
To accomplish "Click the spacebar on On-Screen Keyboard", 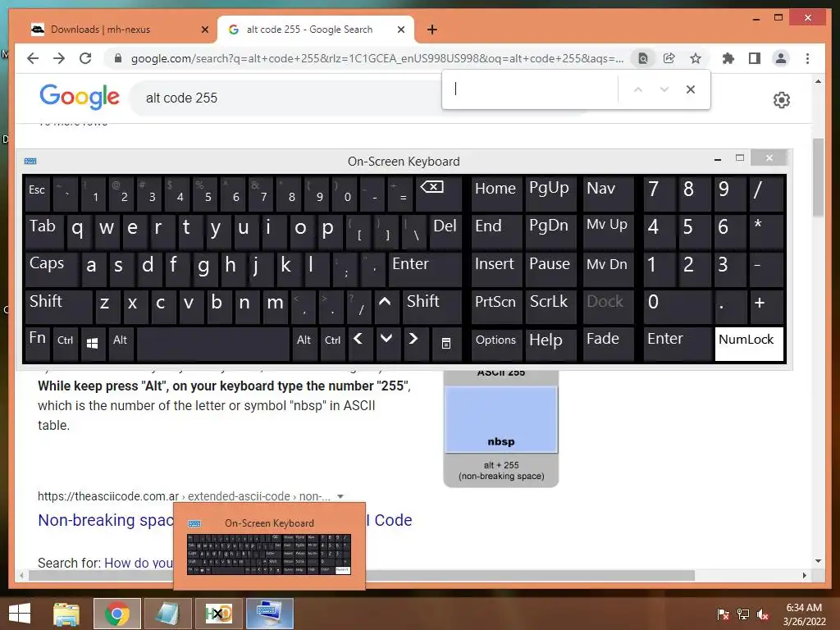I will pyautogui.click(x=213, y=344).
